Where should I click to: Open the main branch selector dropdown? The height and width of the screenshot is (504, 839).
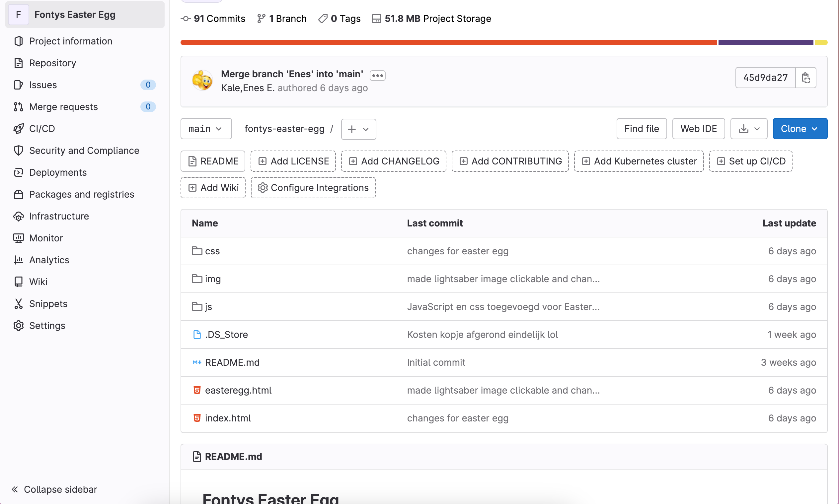click(x=206, y=129)
